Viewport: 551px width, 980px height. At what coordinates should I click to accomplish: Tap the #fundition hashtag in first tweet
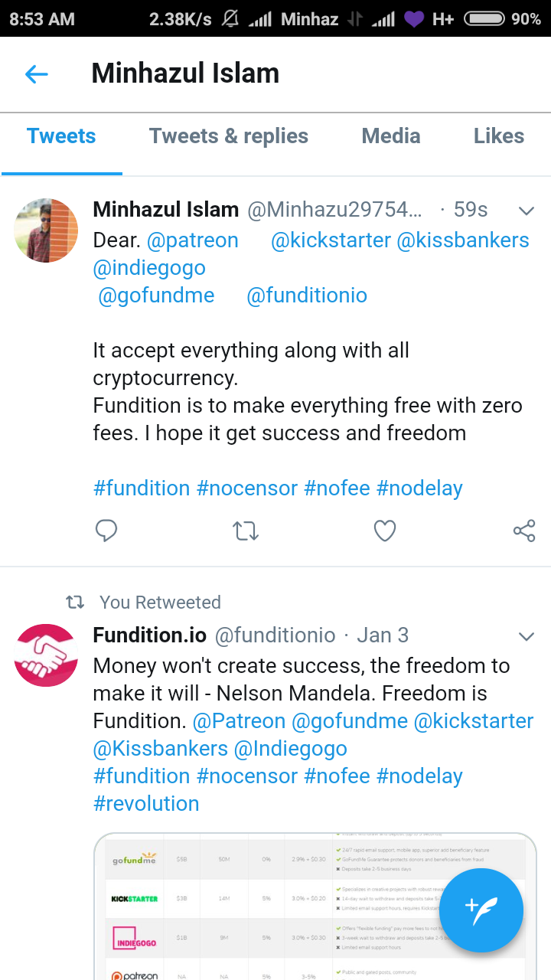click(142, 488)
